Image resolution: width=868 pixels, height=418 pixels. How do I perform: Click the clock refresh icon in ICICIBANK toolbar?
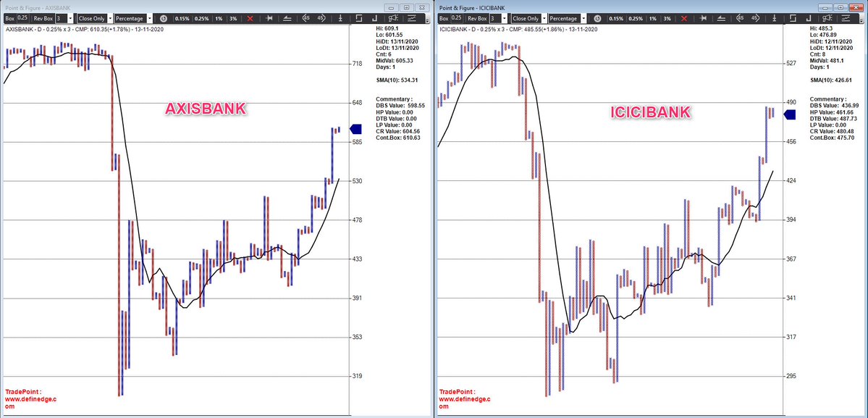pyautogui.click(x=598, y=18)
